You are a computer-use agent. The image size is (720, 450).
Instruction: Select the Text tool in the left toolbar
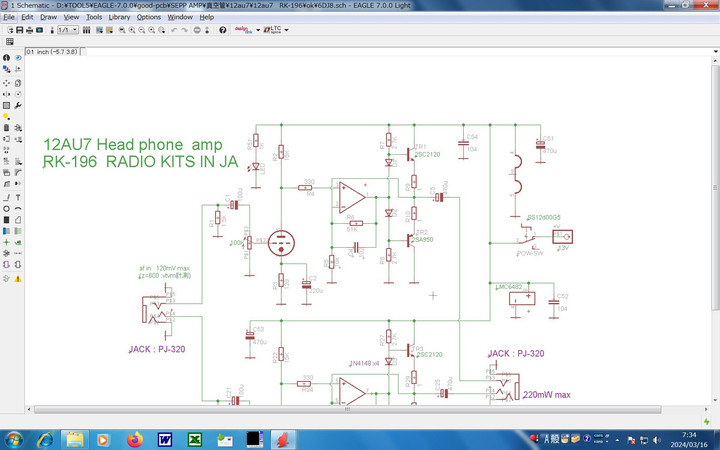(x=18, y=197)
